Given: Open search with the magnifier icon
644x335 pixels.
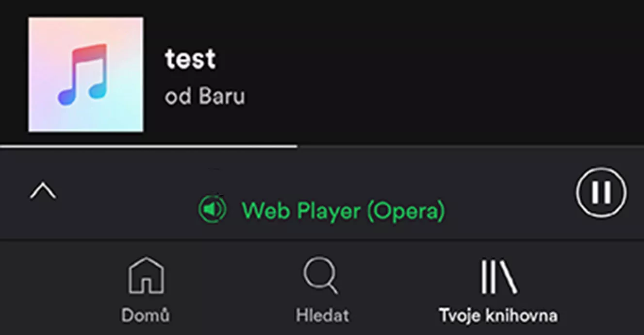Looking at the screenshot, I should click(321, 276).
